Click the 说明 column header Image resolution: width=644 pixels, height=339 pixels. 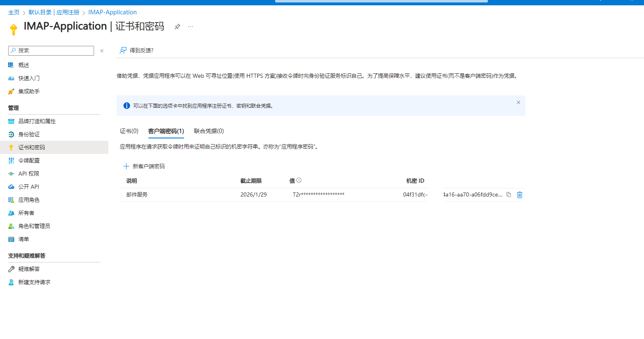132,181
